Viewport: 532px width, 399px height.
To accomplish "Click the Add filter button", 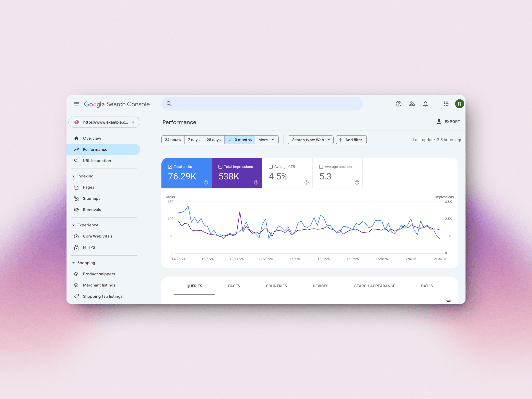I will [351, 140].
